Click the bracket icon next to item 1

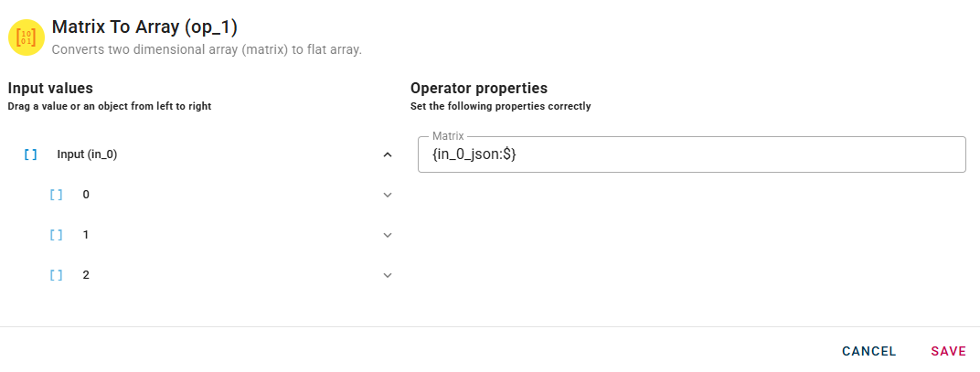click(x=56, y=235)
